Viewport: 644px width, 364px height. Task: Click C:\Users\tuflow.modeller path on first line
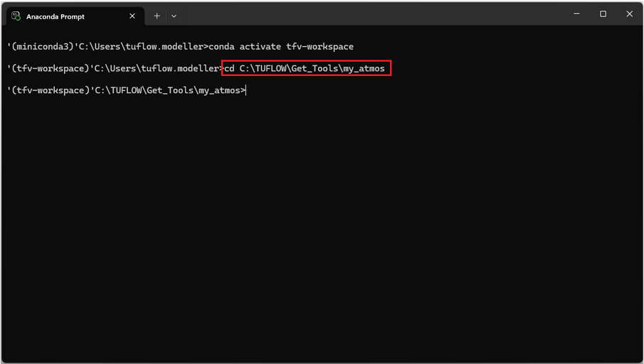[x=141, y=47]
